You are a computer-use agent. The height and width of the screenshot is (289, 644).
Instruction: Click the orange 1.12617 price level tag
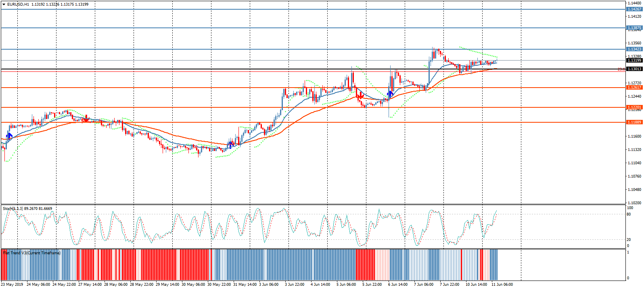tap(634, 88)
